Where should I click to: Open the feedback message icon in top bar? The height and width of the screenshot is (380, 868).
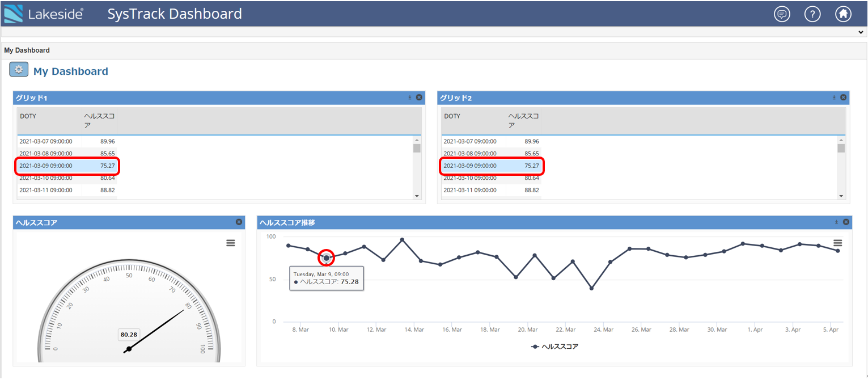[782, 14]
